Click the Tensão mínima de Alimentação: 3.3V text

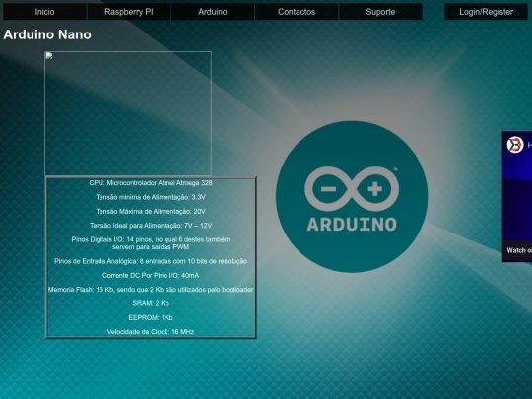[151, 197]
